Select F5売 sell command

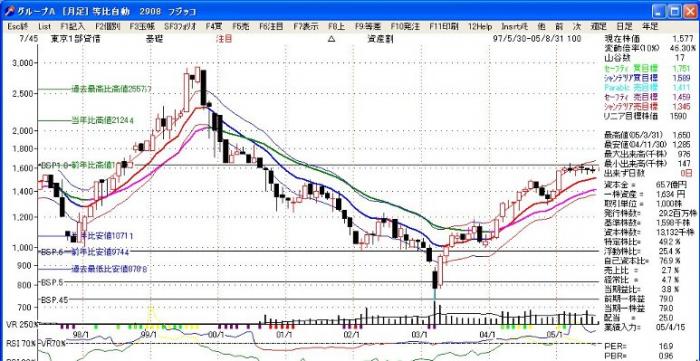(x=241, y=26)
